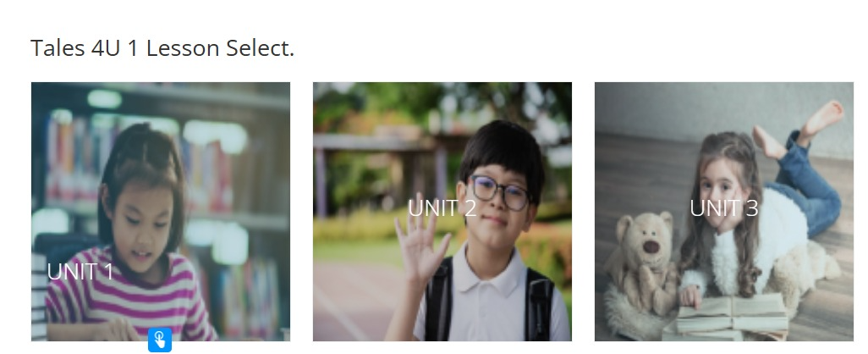Open the UNIT 1 lesson thumbnail
Image resolution: width=868 pixels, height=354 pixels.
[x=161, y=212]
